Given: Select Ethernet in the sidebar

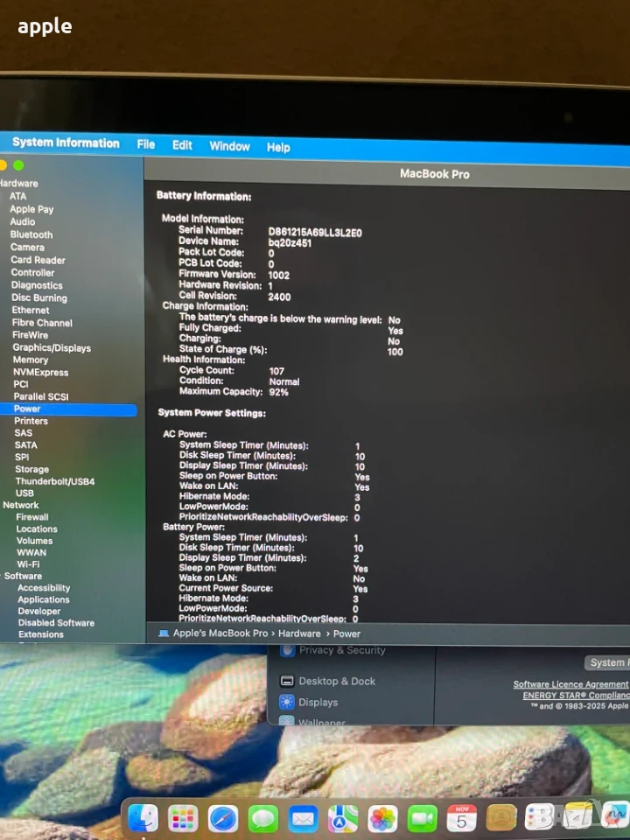Looking at the screenshot, I should point(31,310).
